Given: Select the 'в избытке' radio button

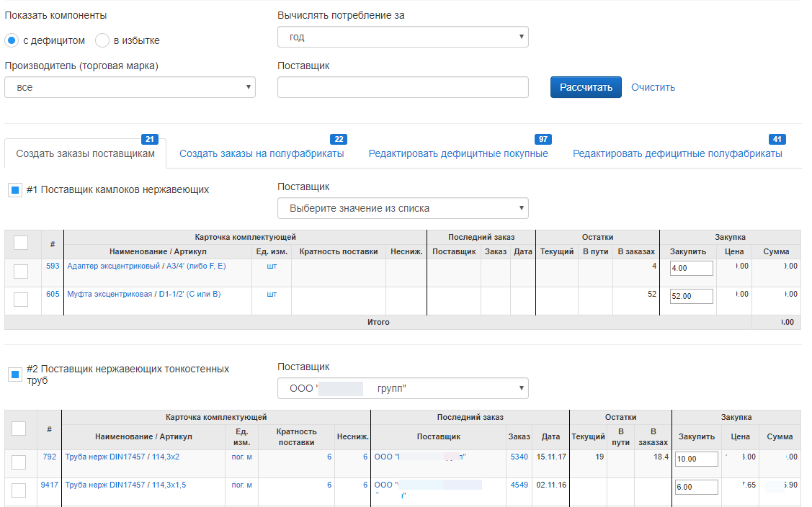Looking at the screenshot, I should (x=102, y=40).
